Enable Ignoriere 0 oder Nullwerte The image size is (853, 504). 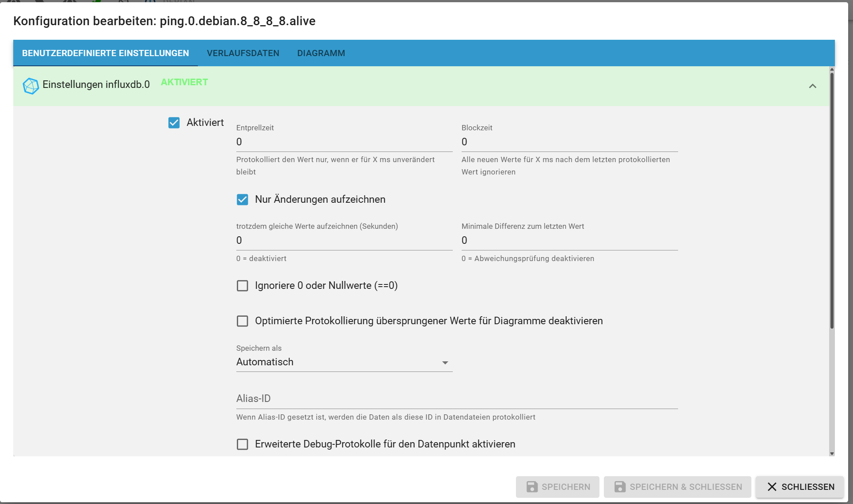pyautogui.click(x=243, y=286)
